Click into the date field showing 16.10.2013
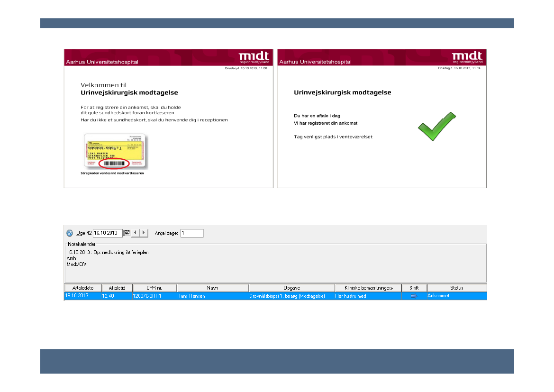Image resolution: width=554 pixels, height=392 pixels. point(107,233)
